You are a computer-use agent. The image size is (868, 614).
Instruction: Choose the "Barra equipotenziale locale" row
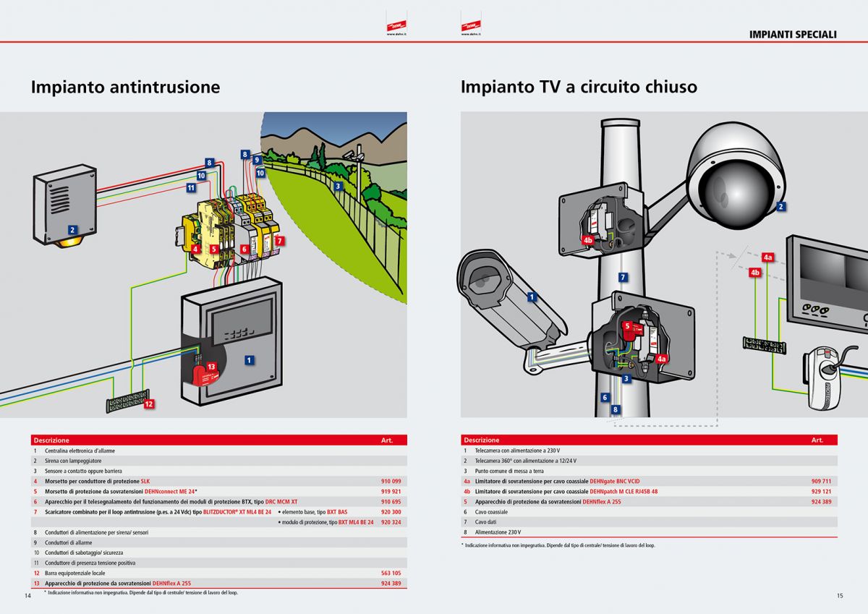[x=219, y=573]
